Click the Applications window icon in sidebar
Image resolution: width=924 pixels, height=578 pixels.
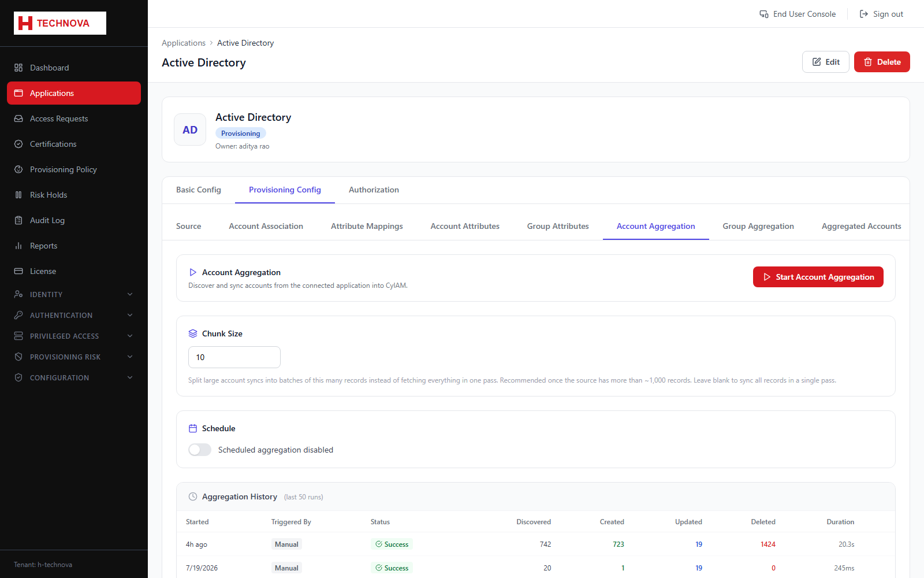click(18, 93)
